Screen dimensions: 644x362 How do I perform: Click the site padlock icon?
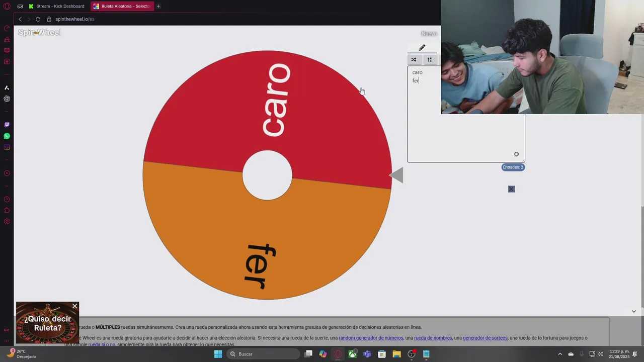tap(49, 19)
